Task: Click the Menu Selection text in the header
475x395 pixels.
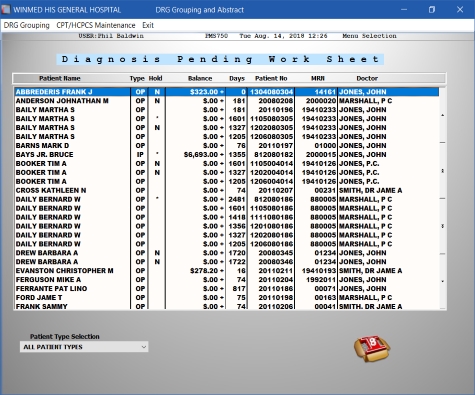Action: point(369,36)
